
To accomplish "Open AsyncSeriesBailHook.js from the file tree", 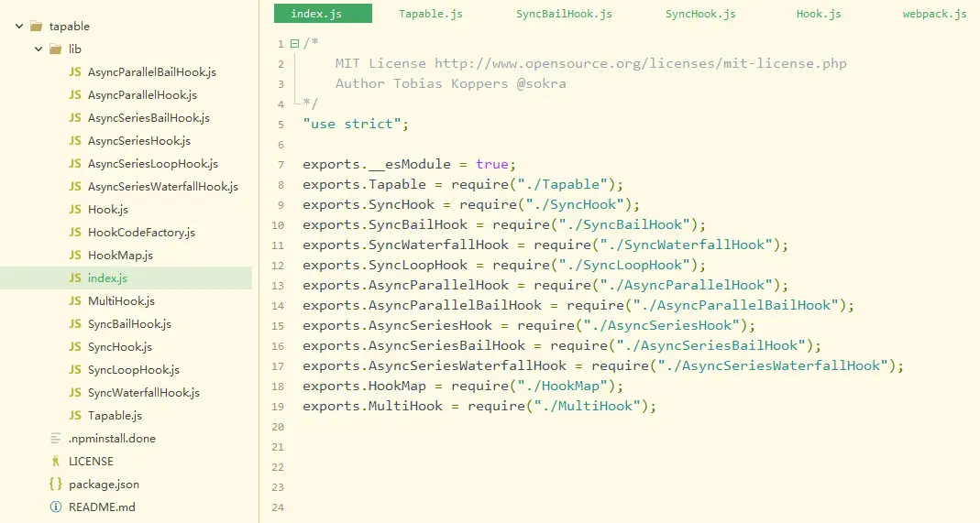I will tap(149, 118).
